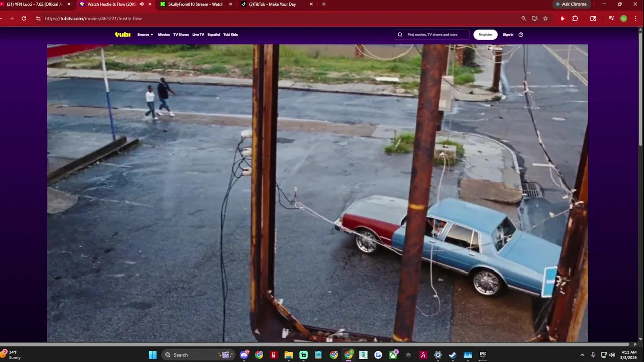
Task: Click the microphone icon in system tray
Action: pos(593,355)
